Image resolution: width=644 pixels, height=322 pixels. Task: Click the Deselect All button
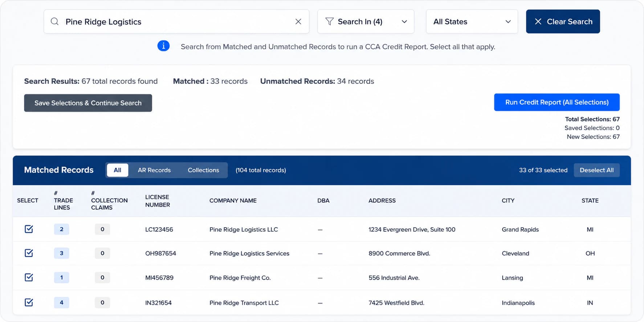coord(596,170)
